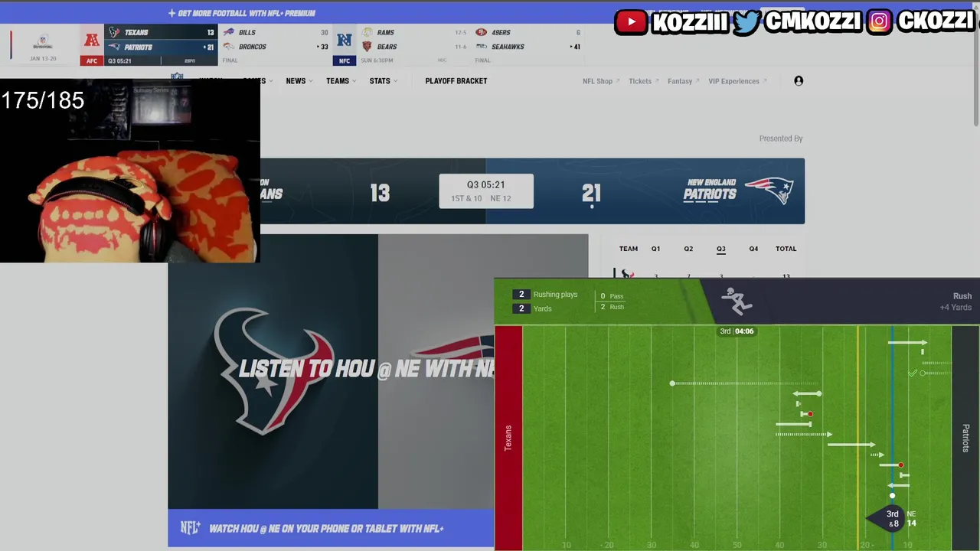Click the Watch HOU @ NE banner
Screen dimensions: 980x551
pyautogui.click(x=331, y=528)
